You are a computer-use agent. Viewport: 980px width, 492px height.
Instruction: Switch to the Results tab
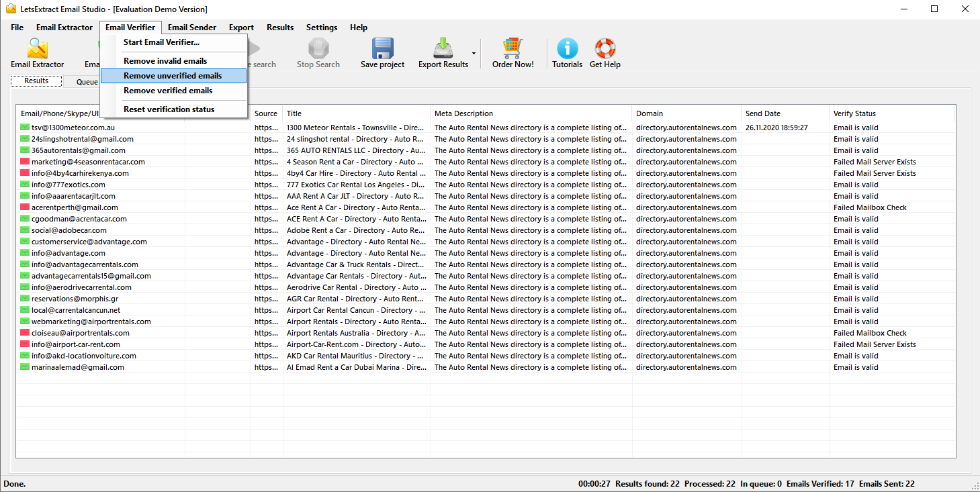36,81
